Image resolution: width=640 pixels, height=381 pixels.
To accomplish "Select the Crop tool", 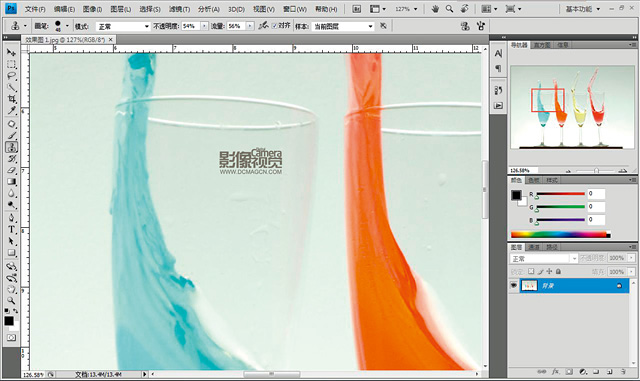I will (11, 99).
